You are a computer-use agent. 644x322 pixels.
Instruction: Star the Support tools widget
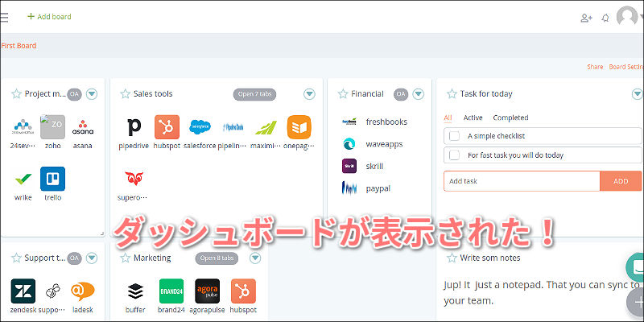[16, 258]
